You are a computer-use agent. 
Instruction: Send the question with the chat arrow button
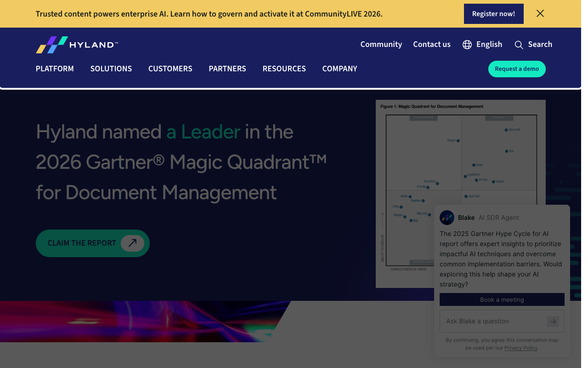coord(553,321)
